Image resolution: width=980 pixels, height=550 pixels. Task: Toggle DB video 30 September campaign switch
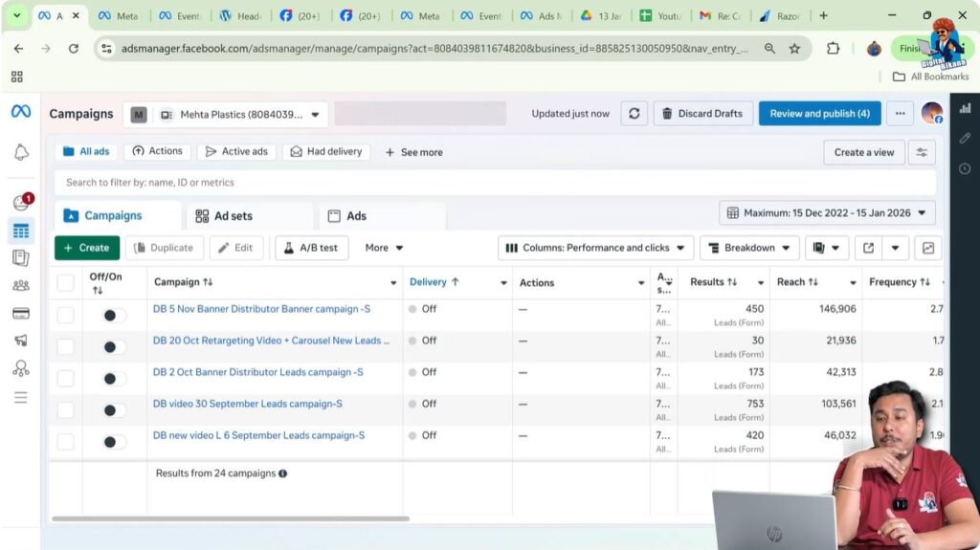[113, 410]
